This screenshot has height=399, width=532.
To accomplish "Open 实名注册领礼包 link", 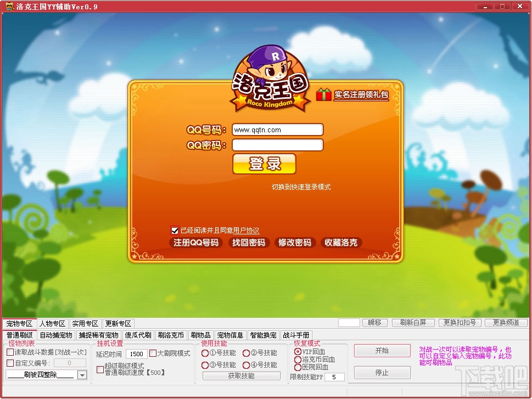I will tap(361, 94).
